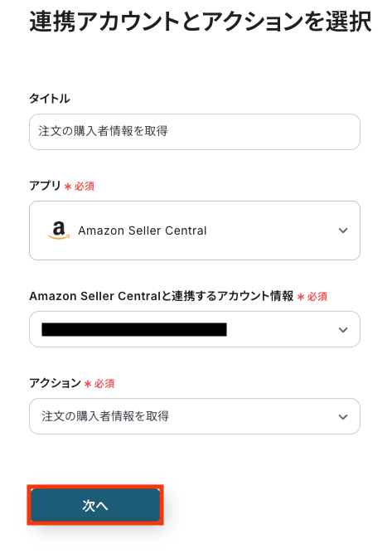Click the 次へ button
This screenshot has width=392, height=558.
(95, 505)
